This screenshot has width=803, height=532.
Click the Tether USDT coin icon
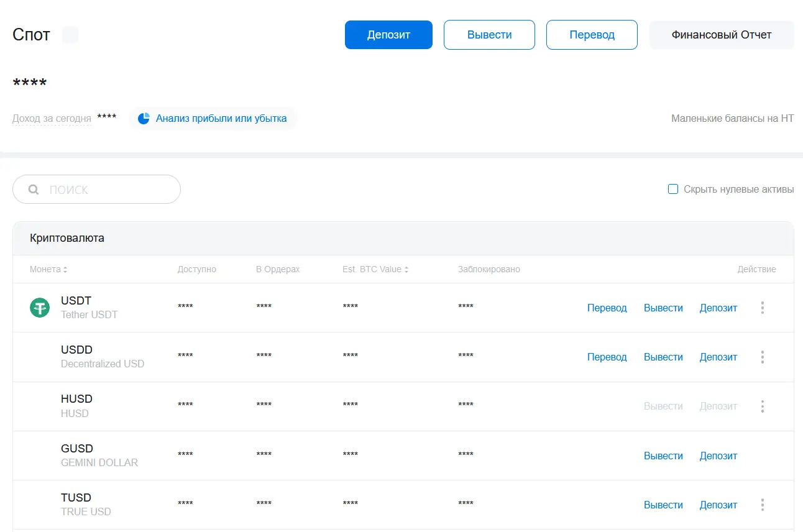click(x=40, y=308)
